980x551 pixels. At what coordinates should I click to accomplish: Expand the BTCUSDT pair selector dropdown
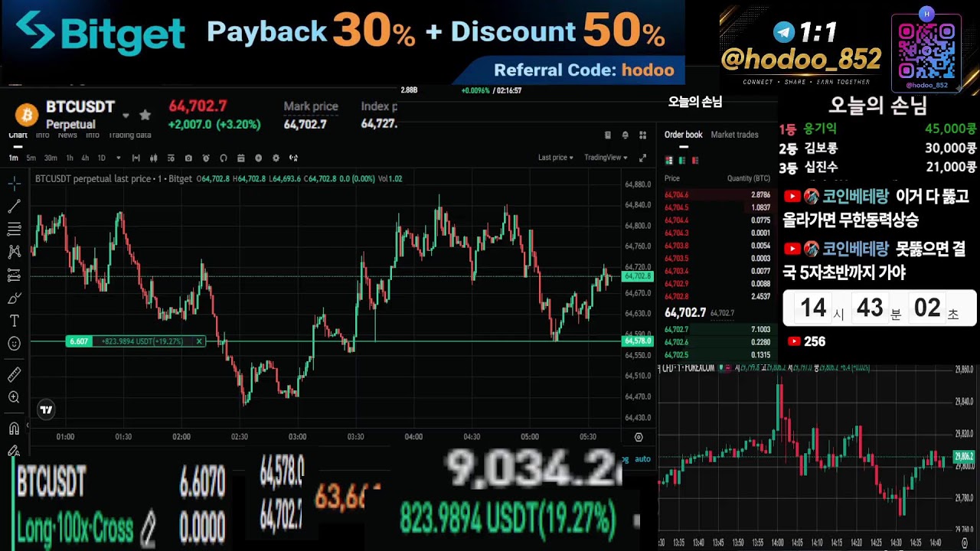[126, 116]
